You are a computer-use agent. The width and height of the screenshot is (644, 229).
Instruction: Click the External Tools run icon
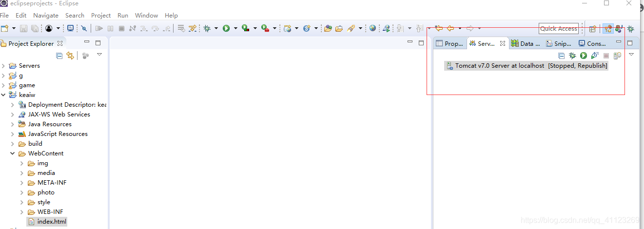click(265, 28)
